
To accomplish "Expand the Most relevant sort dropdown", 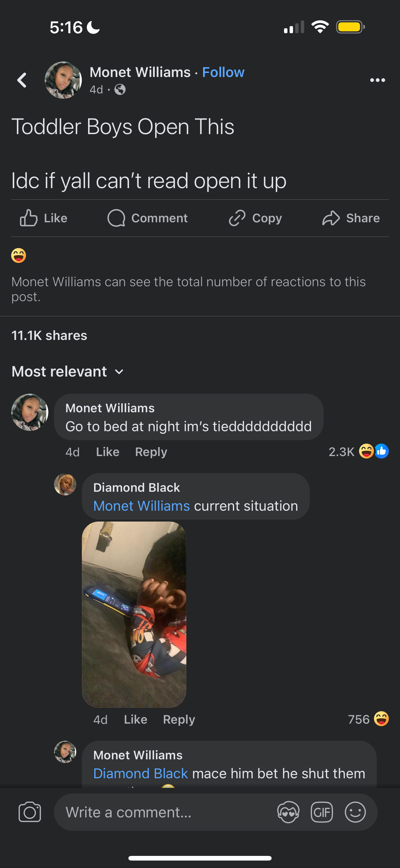I will [x=68, y=371].
